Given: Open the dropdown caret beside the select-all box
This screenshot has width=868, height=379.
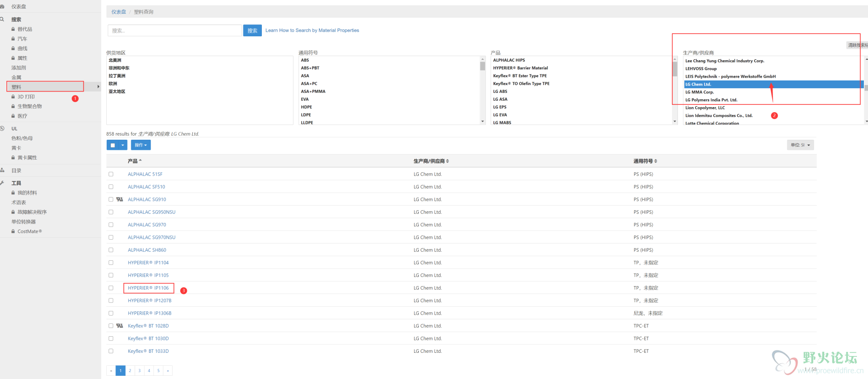Looking at the screenshot, I should point(123,145).
